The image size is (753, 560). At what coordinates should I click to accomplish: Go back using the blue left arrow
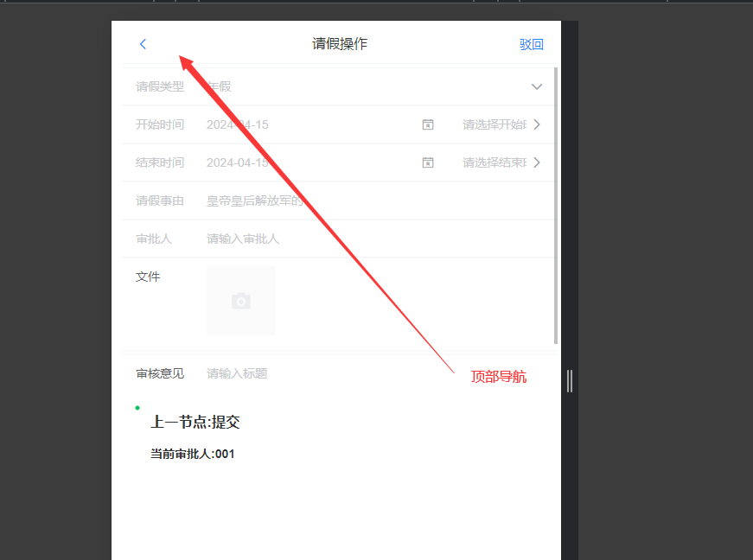pos(143,44)
